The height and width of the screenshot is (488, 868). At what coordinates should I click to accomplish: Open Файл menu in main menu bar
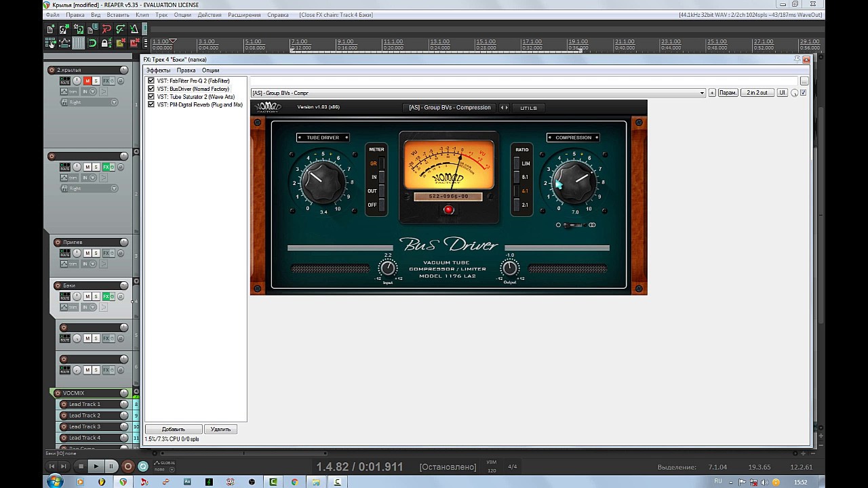(x=52, y=15)
